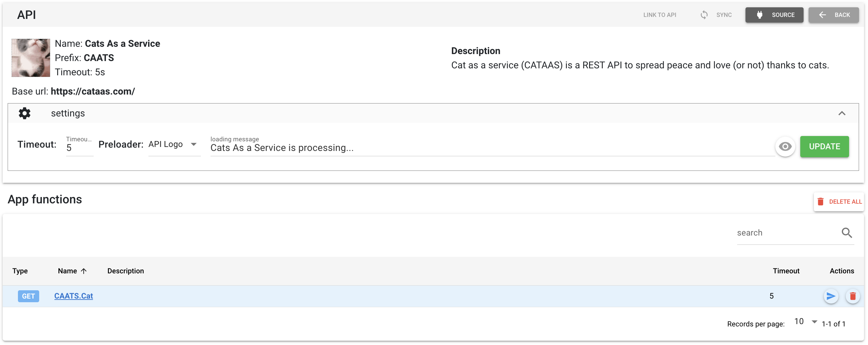Open the records per page dropdown

(x=805, y=322)
